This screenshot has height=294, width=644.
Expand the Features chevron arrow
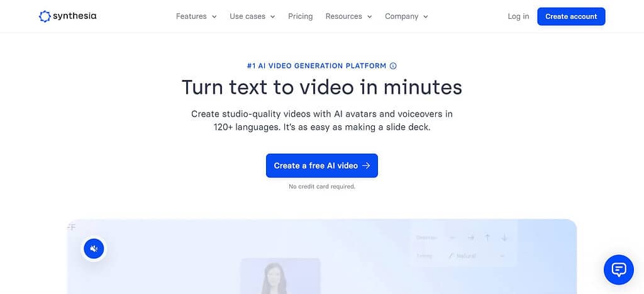[x=214, y=17]
